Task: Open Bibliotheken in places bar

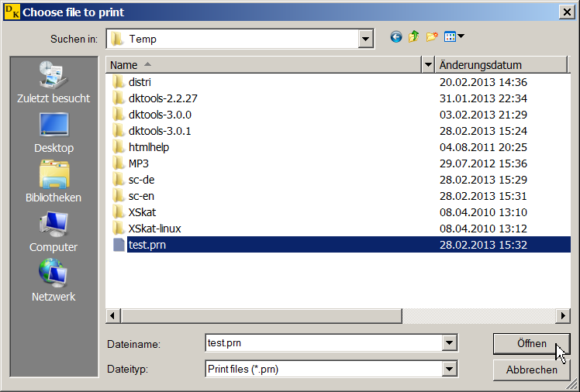Action: tap(54, 182)
